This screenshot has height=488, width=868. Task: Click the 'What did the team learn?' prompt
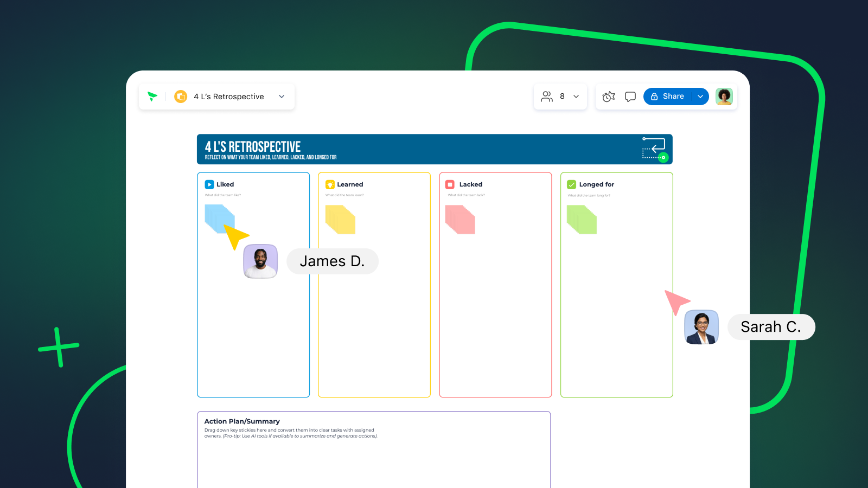coord(344,195)
